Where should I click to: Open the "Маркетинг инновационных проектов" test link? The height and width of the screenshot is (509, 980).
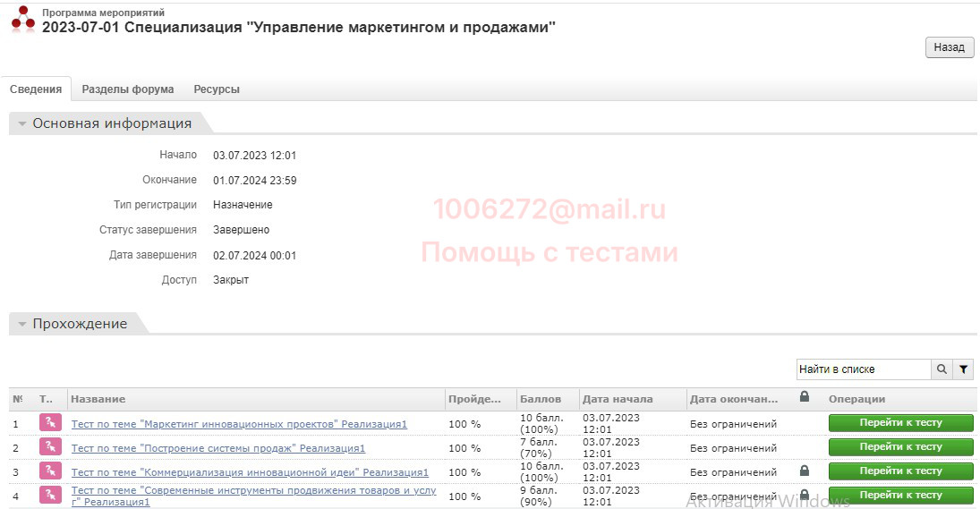239,424
